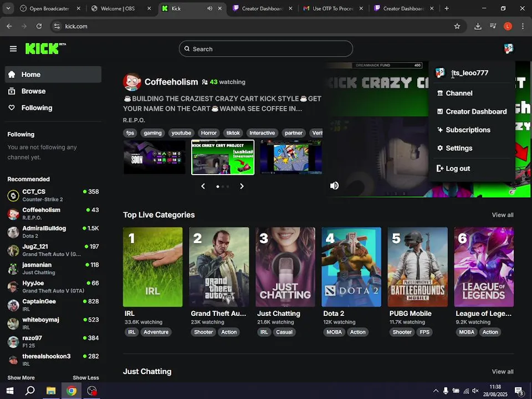This screenshot has height=399, width=532.
Task: Open File Explorer from taskbar
Action: tap(51, 391)
